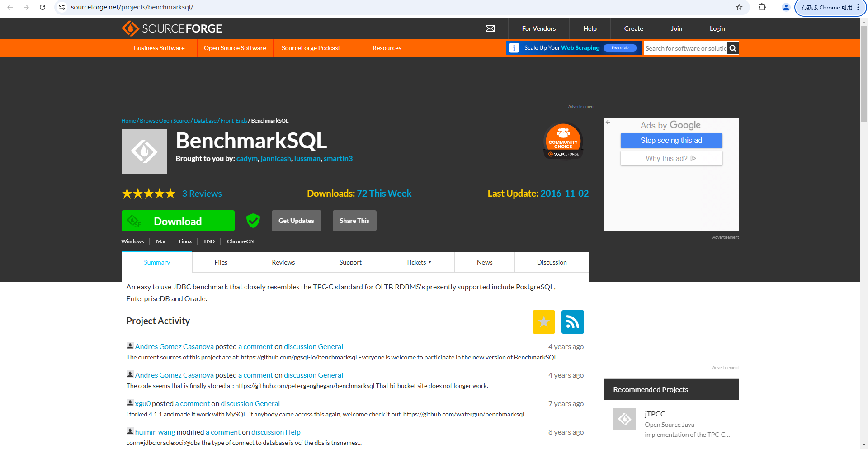The width and height of the screenshot is (868, 449).
Task: Click the Front-Ends breadcrumb link
Action: pos(234,121)
